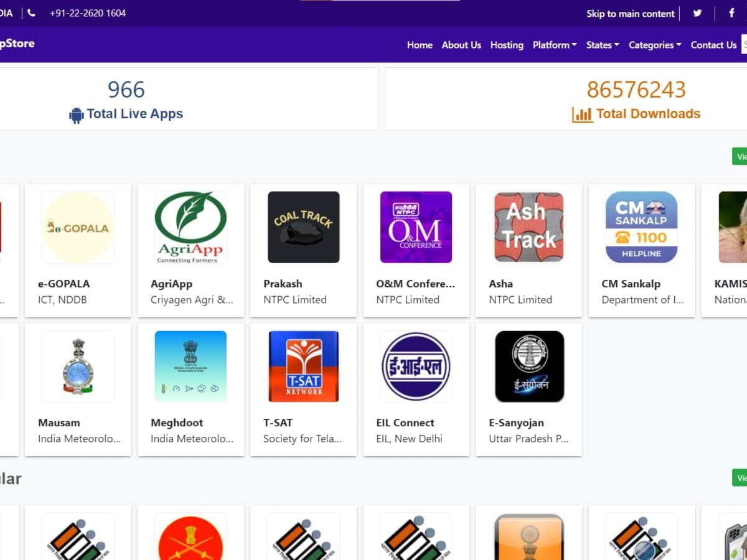Image resolution: width=747 pixels, height=560 pixels.
Task: Go to the Home page
Action: click(420, 45)
